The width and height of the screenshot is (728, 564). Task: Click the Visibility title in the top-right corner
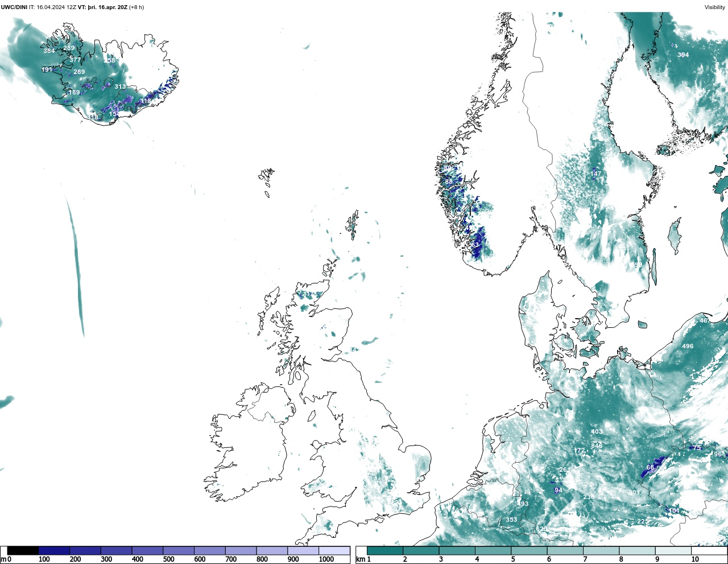click(714, 7)
